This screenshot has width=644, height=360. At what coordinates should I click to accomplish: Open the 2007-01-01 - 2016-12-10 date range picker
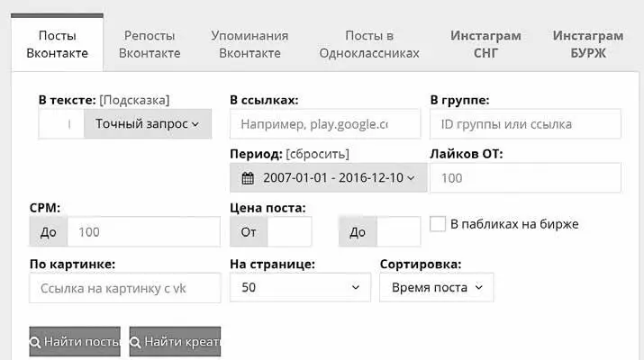click(328, 177)
